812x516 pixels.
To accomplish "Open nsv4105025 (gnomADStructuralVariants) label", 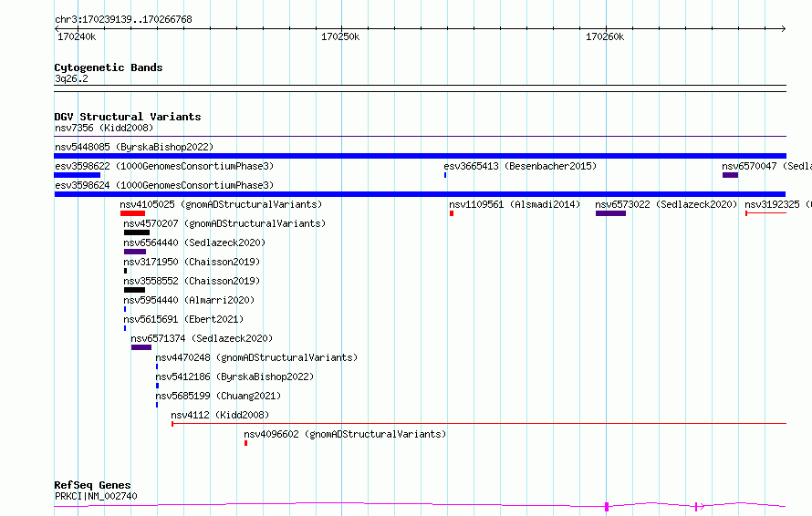I will (221, 204).
